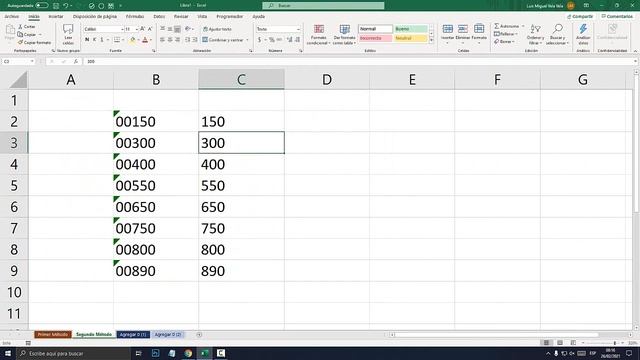
Task: Toggle Ajustar texto wrap option
Action: click(217, 29)
